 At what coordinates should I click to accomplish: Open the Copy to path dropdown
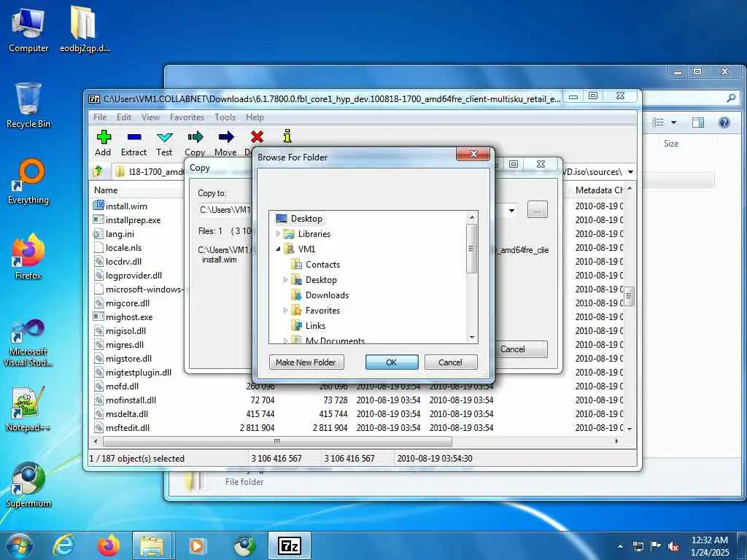pos(511,210)
